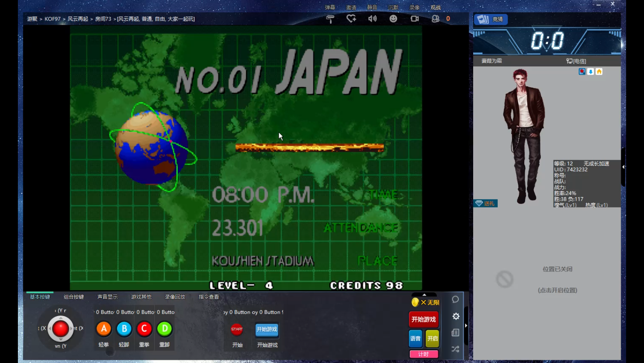Click 点击开启位置 to open the seat
The image size is (644, 363).
click(557, 290)
